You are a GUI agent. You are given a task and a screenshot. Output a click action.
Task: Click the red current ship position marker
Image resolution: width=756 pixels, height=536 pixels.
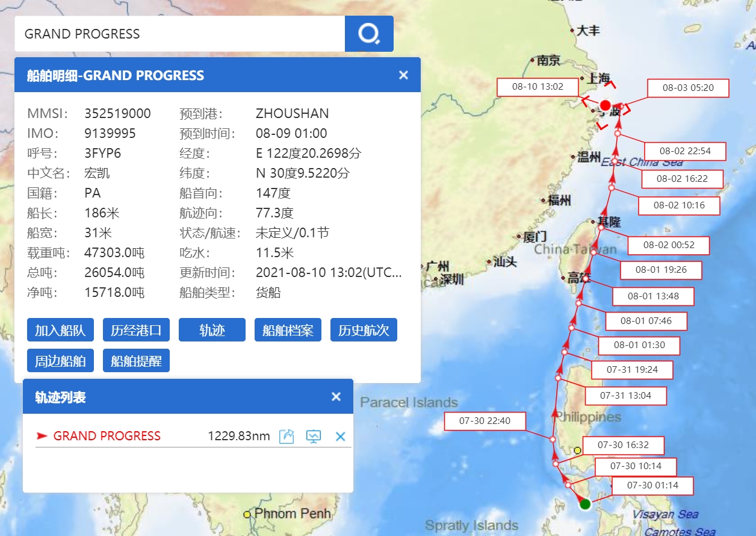(x=606, y=105)
